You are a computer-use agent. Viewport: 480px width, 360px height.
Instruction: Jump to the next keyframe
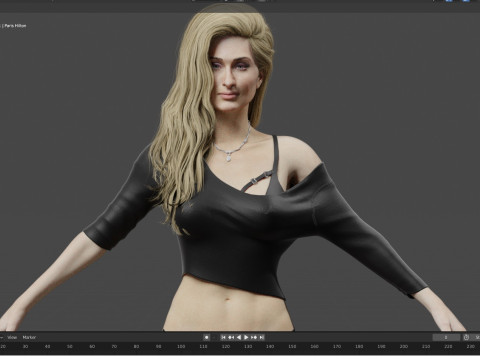click(254, 337)
